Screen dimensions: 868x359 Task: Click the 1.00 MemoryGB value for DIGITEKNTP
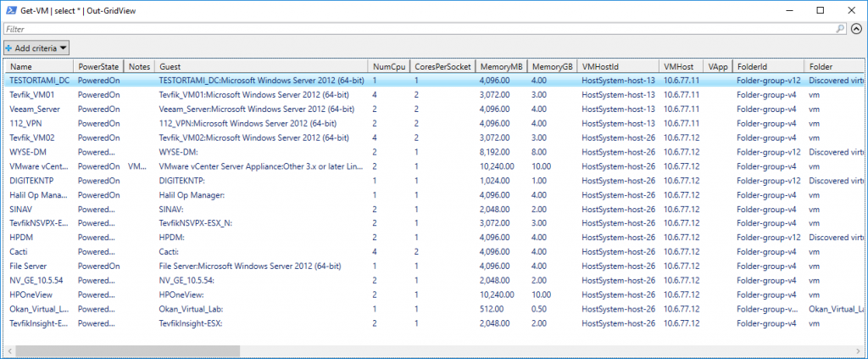(x=539, y=181)
